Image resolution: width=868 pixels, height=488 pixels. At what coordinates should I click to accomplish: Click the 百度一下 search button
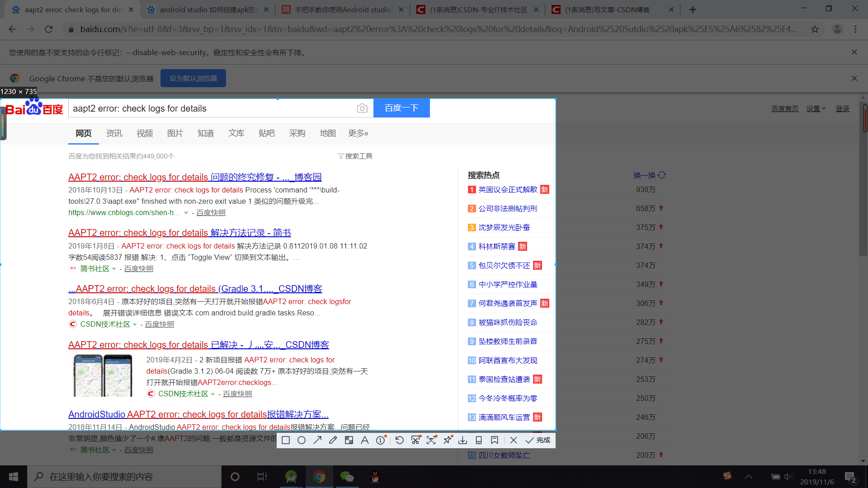[401, 108]
